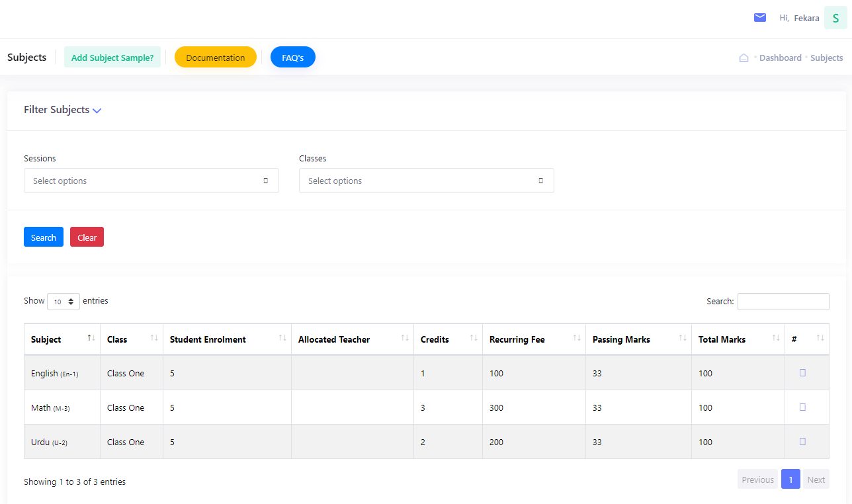This screenshot has height=504, width=852.
Task: Open the Classes select dropdown
Action: (x=426, y=181)
